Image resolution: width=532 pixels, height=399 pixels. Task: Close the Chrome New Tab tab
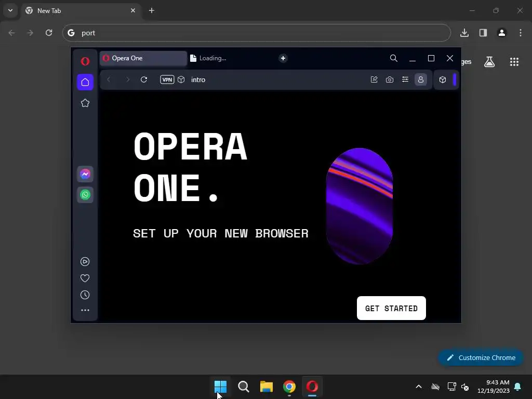click(x=133, y=10)
